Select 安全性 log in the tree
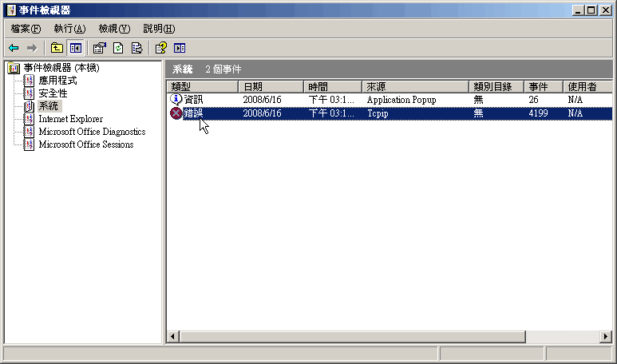Image resolution: width=617 pixels, height=364 pixels. [x=53, y=93]
